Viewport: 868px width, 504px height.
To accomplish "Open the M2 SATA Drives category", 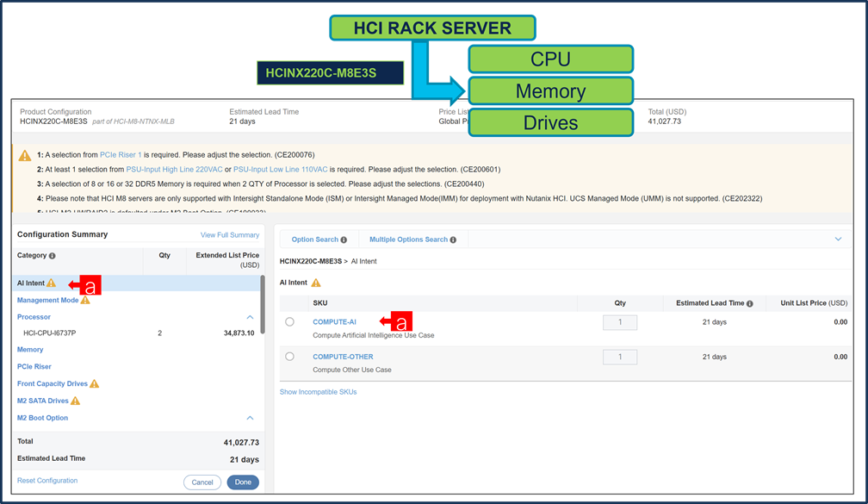I will (43, 401).
